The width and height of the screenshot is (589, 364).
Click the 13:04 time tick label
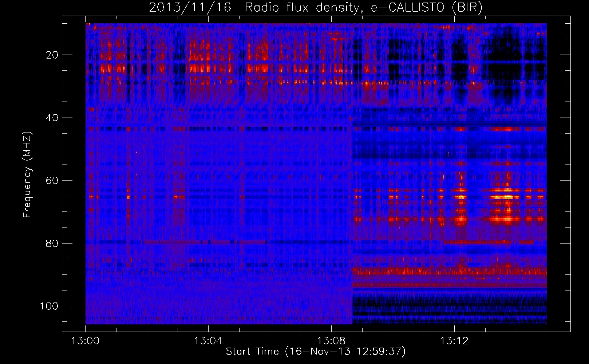click(x=208, y=341)
